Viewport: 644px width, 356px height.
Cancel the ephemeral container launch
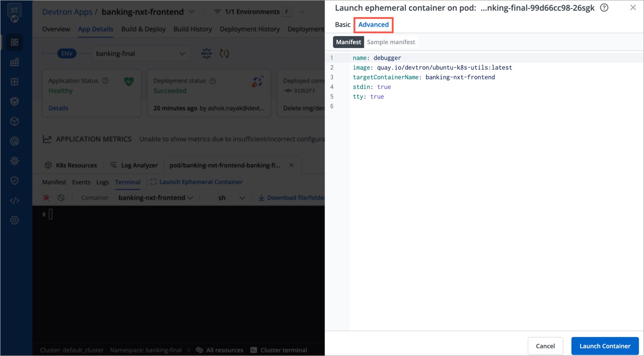pos(545,346)
